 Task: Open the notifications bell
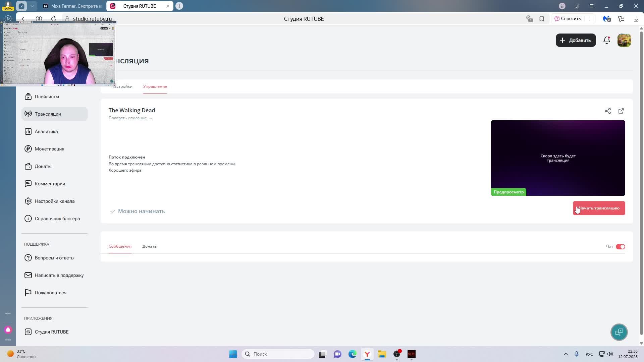(606, 40)
